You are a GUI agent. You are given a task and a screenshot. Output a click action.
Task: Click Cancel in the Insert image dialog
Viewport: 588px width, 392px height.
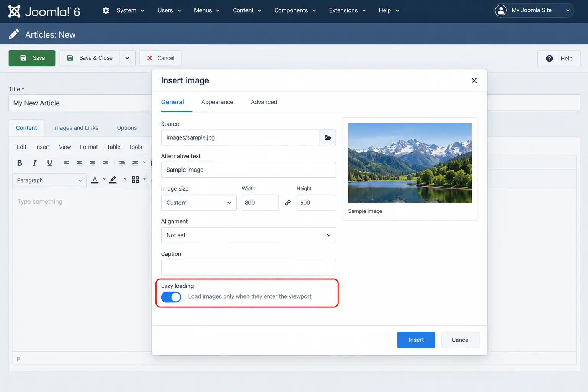[461, 340]
